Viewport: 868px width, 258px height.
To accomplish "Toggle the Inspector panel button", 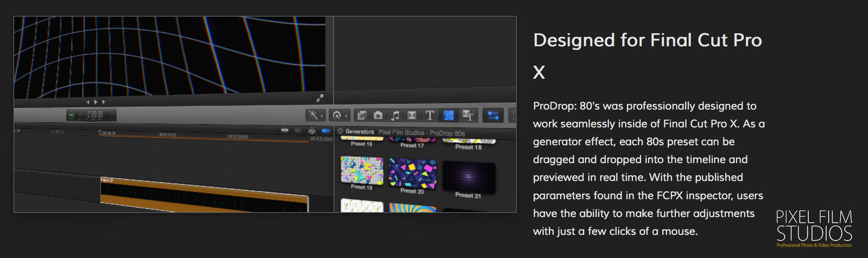I will pos(493,116).
